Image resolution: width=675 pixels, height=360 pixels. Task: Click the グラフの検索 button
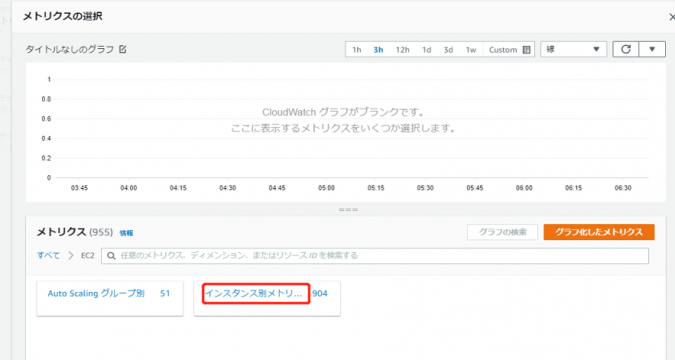(502, 232)
